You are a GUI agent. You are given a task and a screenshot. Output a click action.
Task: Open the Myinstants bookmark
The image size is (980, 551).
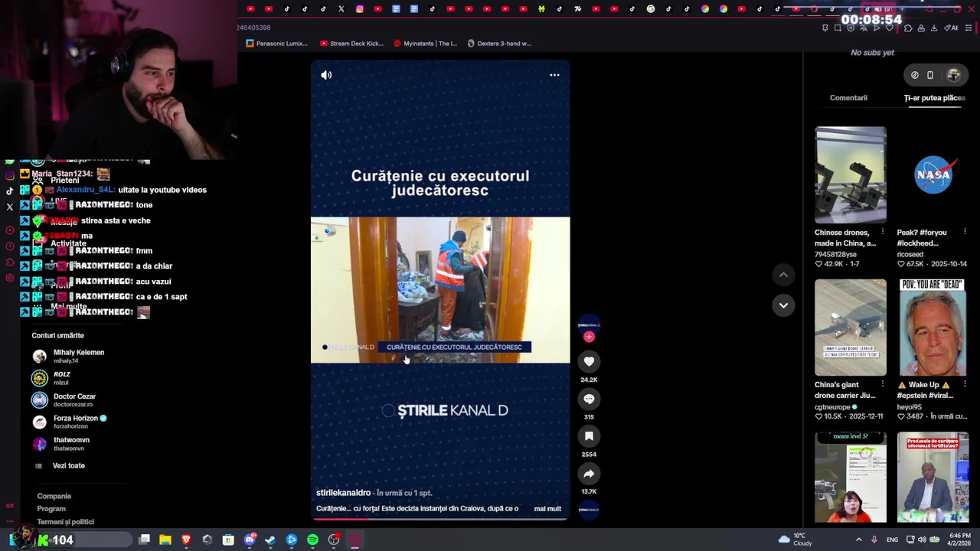(425, 44)
